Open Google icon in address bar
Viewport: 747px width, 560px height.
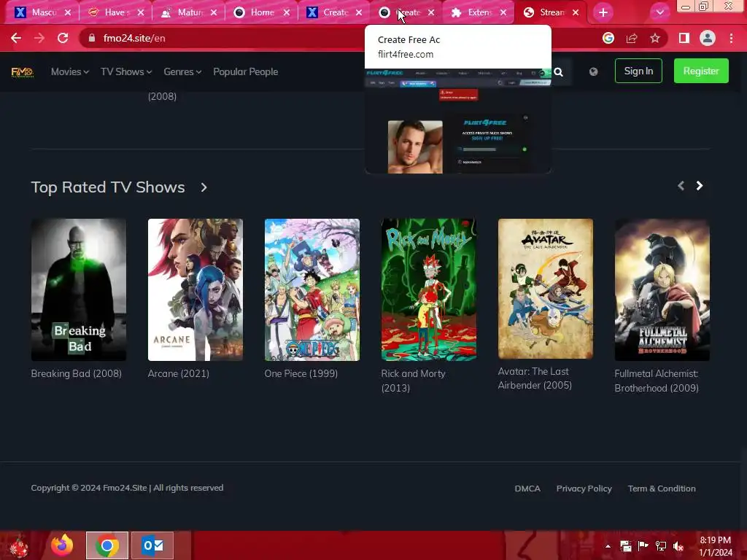point(608,38)
